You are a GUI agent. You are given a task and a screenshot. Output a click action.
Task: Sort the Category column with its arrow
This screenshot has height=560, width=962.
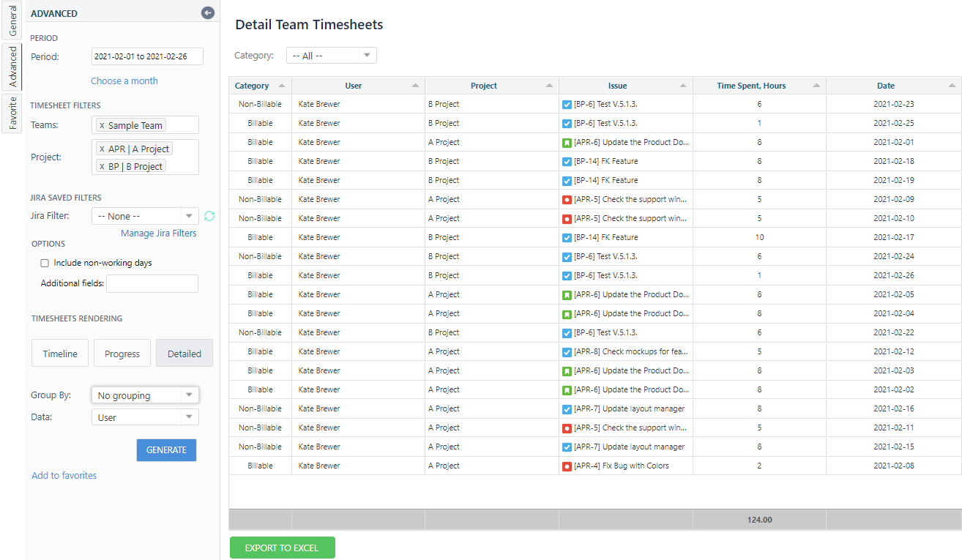[283, 86]
